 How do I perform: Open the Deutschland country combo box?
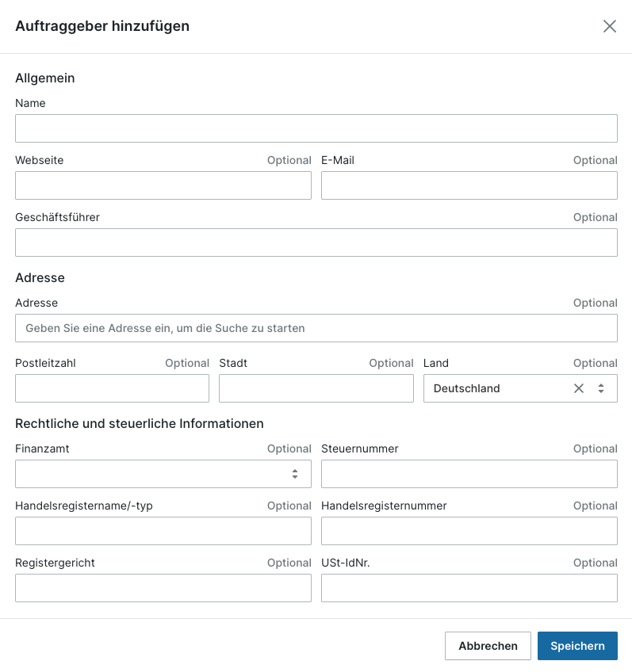520,388
